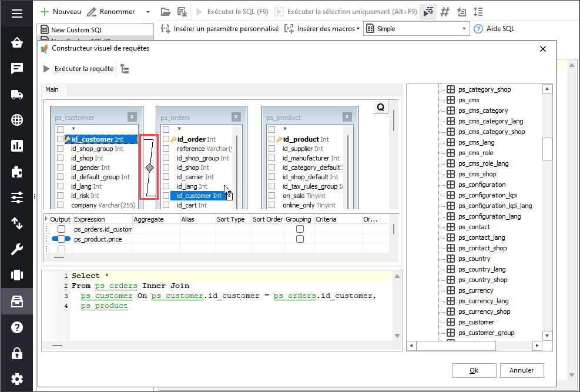Image resolution: width=580 pixels, height=392 pixels.
Task: Open the sliders preferences sidebar icon
Action: 17,197
